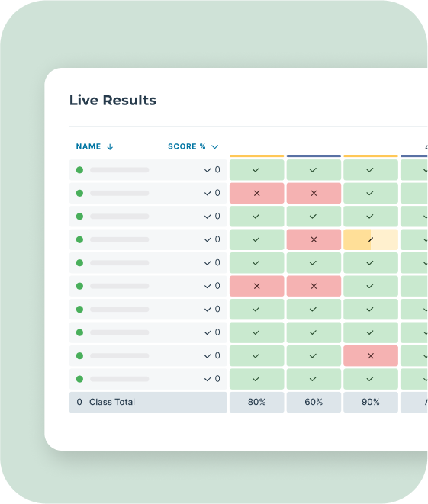
Task: Click the red X in second row, first question
Action: (256, 193)
